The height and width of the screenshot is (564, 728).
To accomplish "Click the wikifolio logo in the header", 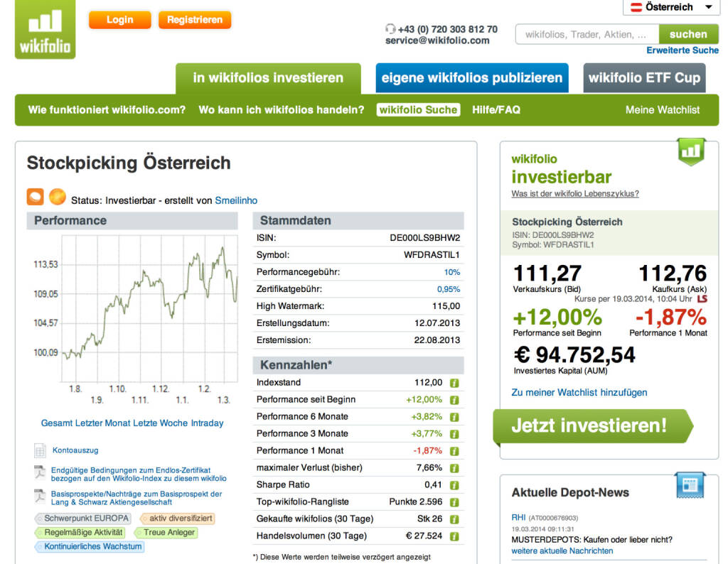I will pyautogui.click(x=45, y=29).
